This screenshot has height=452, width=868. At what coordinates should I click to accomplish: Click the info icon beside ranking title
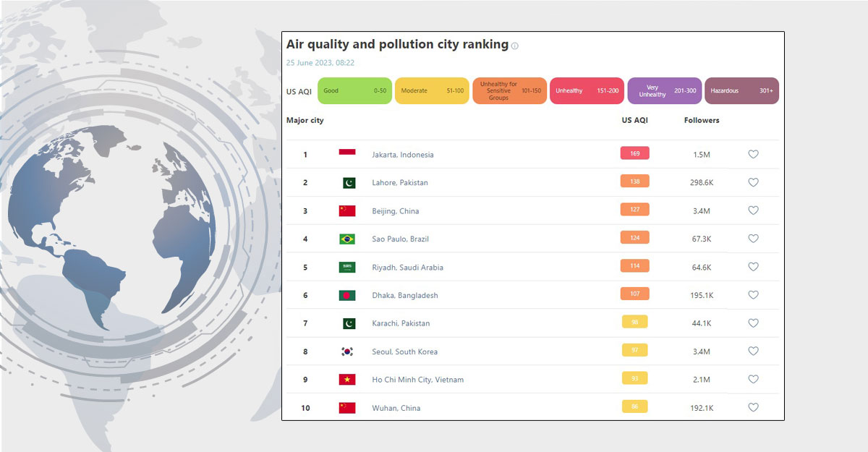515,46
